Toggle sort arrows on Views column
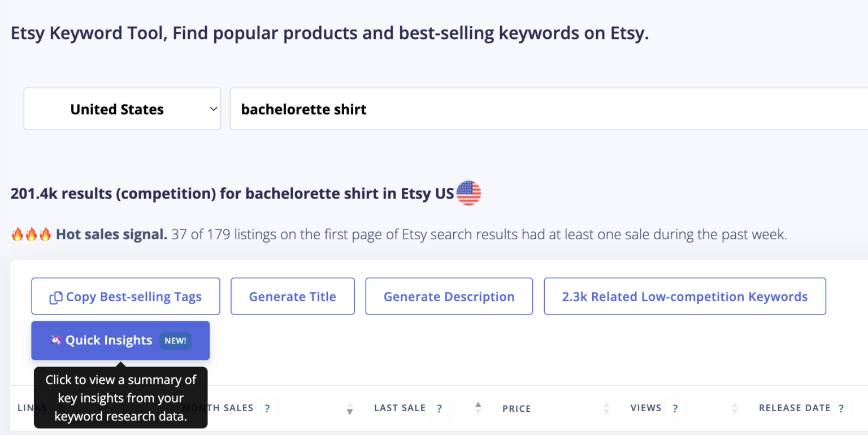 [x=735, y=408]
